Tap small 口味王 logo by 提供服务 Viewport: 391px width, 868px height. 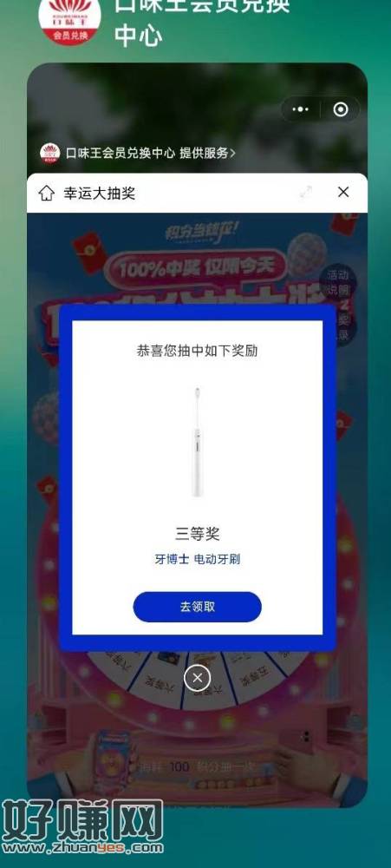(x=49, y=154)
